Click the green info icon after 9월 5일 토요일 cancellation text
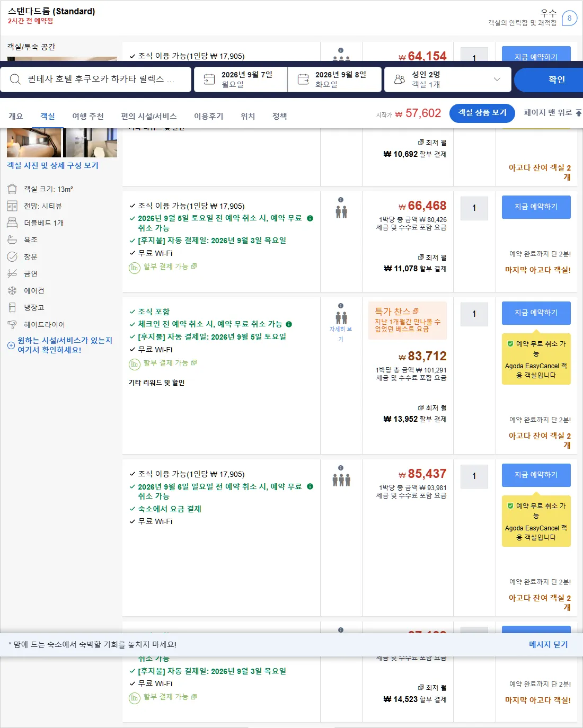The height and width of the screenshot is (728, 583). pyautogui.click(x=310, y=218)
